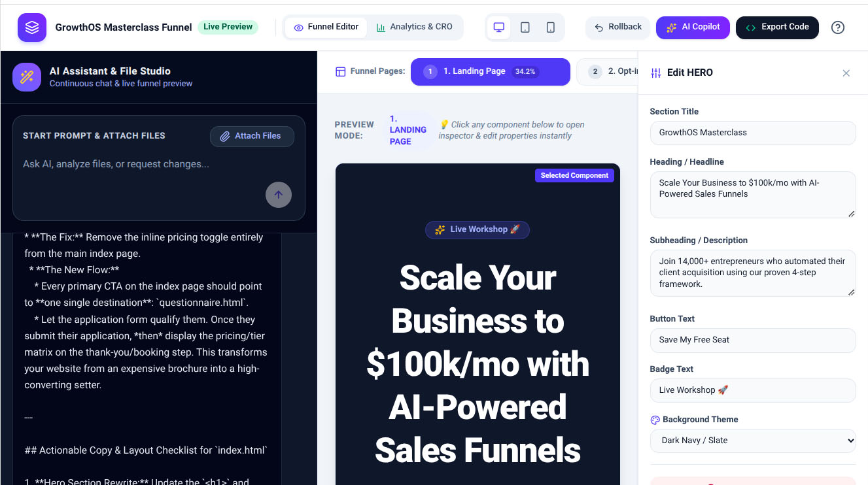Click the Funnel Pages layout icon
The height and width of the screenshot is (485, 868).
coord(340,72)
